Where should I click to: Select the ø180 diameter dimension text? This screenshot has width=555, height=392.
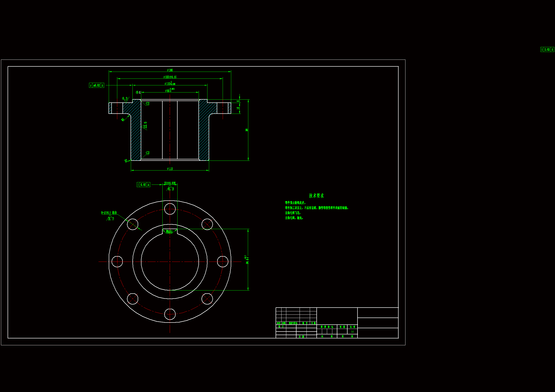click(x=170, y=70)
